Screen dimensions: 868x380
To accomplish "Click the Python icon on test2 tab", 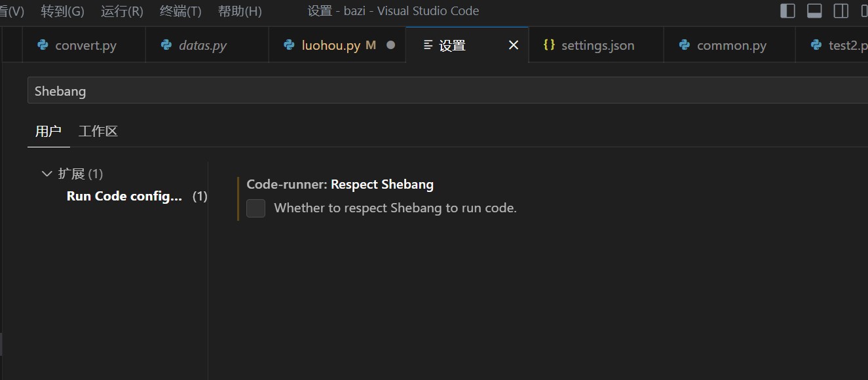I will point(816,45).
